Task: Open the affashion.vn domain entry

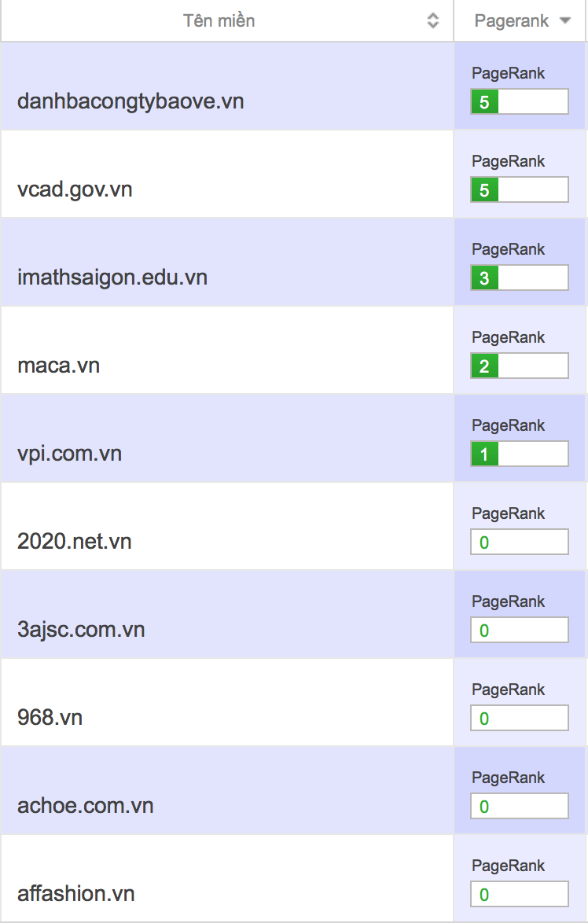Action: 76,894
